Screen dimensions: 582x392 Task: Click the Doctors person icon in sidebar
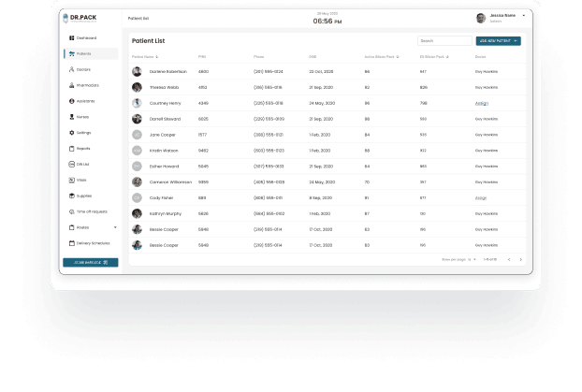(72, 69)
